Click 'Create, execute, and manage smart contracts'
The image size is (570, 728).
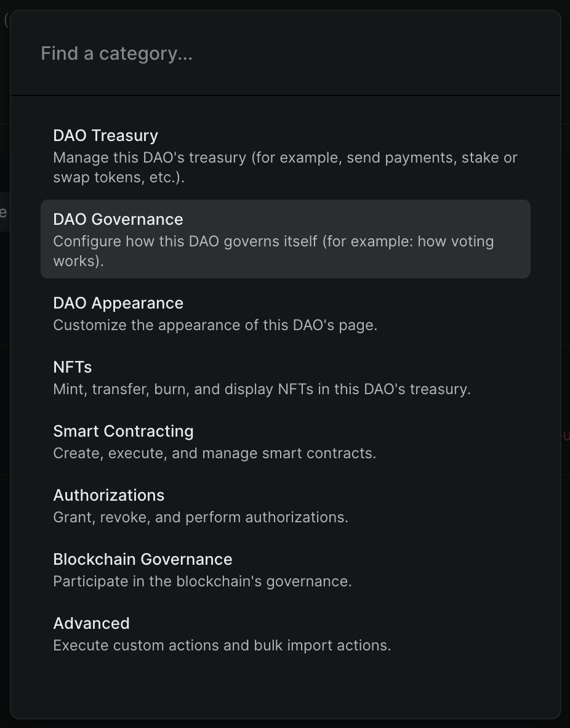coord(214,453)
